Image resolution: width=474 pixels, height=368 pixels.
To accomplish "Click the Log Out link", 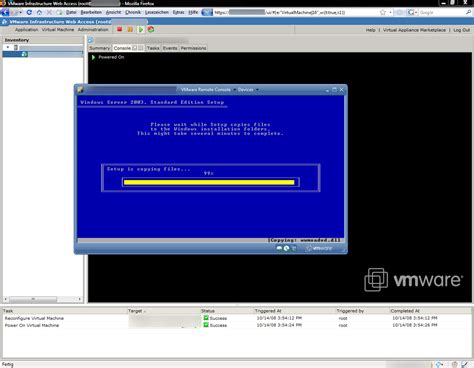I will [x=462, y=30].
